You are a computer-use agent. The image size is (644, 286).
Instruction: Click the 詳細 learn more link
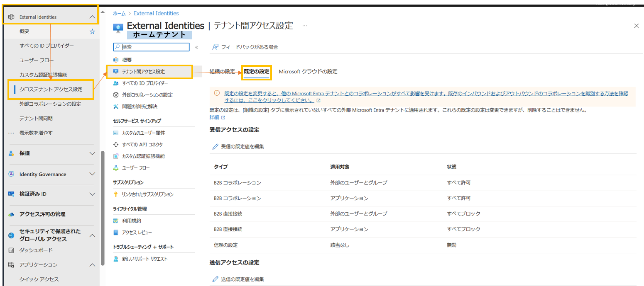coord(214,118)
